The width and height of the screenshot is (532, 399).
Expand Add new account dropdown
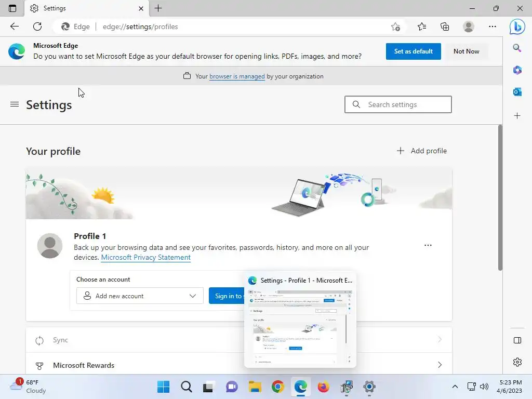click(140, 296)
